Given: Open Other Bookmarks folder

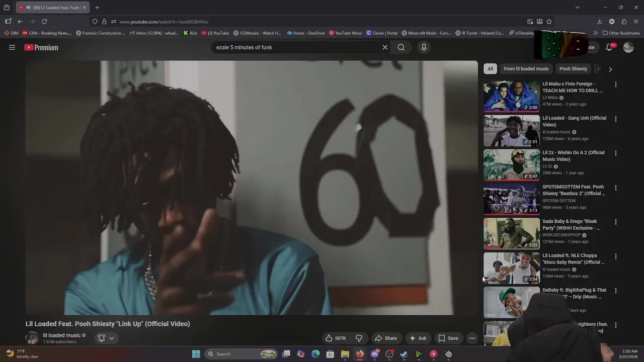Looking at the screenshot, I should click(621, 33).
